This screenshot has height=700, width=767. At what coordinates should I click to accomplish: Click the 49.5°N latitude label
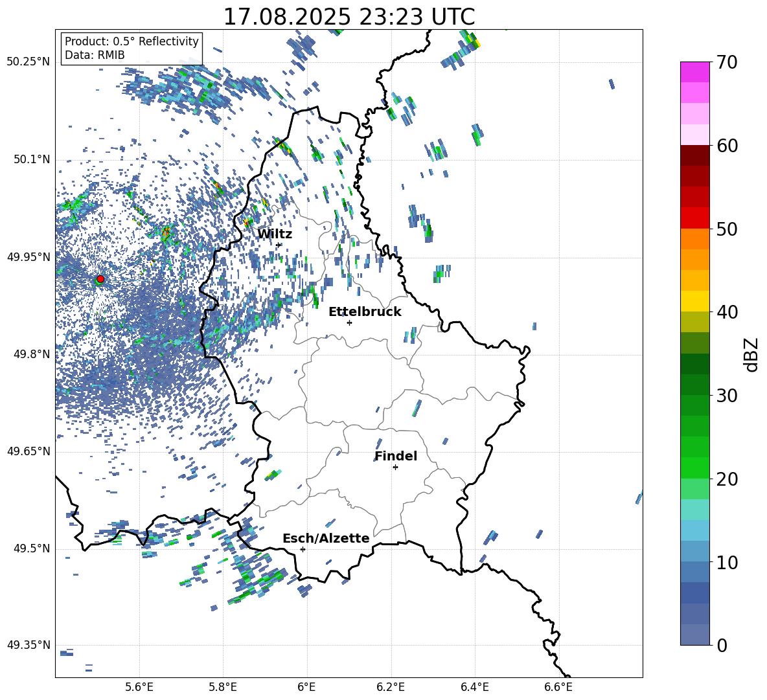[x=31, y=548]
